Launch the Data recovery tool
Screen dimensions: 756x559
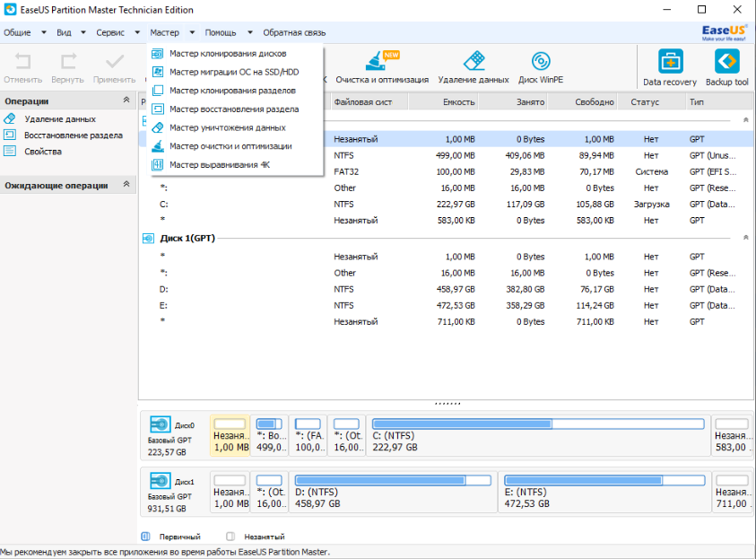(x=670, y=67)
